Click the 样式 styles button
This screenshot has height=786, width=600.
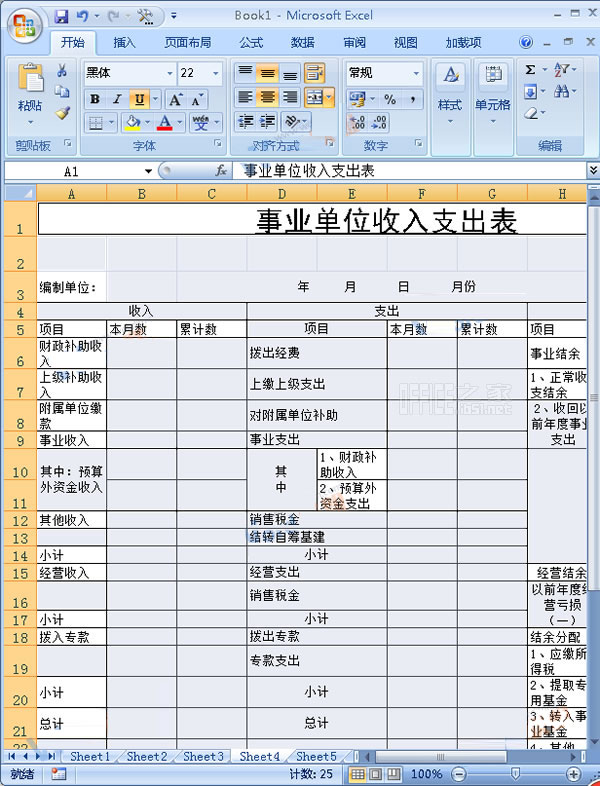pos(450,90)
